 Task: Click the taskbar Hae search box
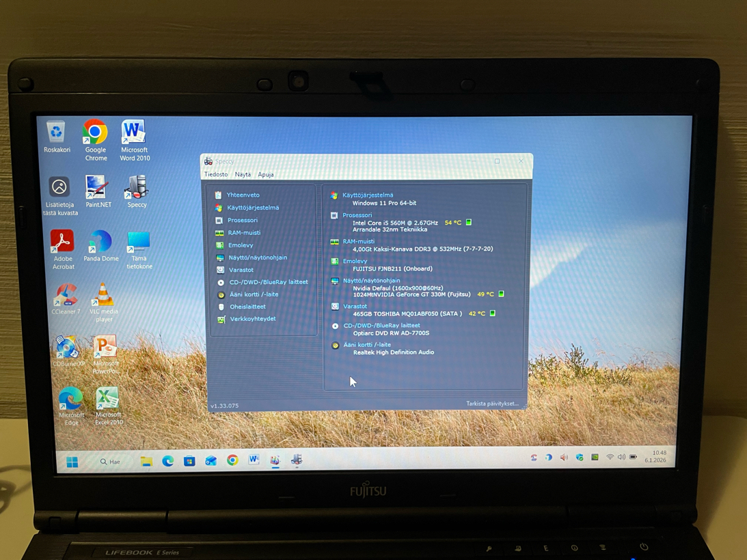click(x=111, y=462)
